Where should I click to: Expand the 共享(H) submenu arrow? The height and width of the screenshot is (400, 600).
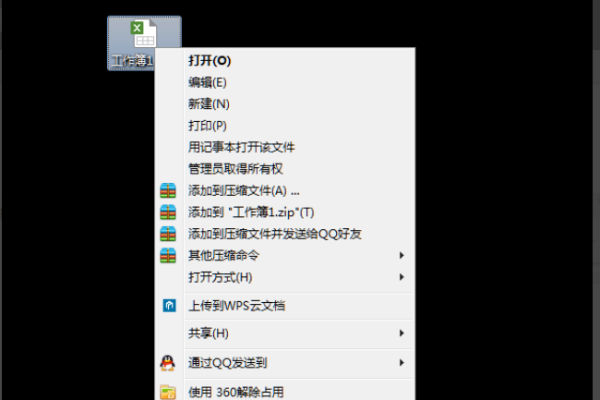(x=401, y=333)
